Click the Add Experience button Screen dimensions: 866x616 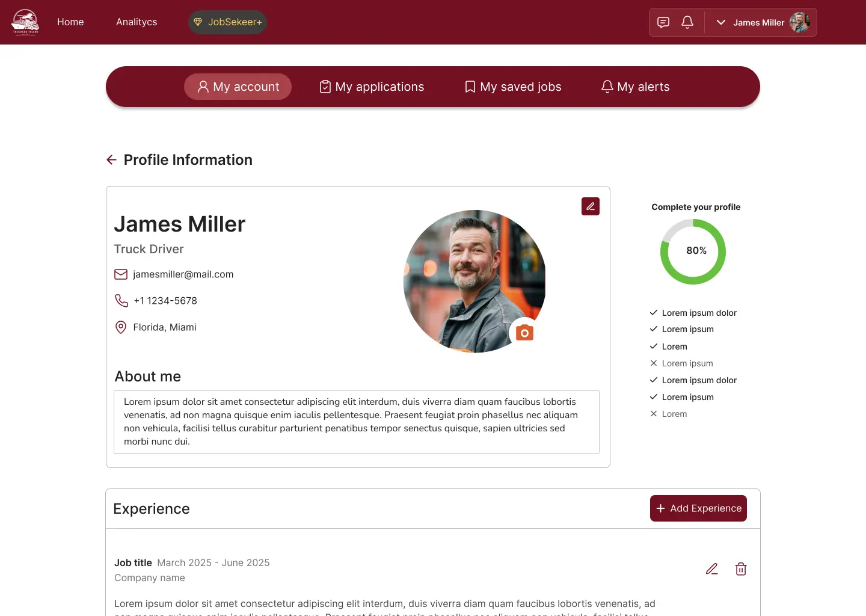pyautogui.click(x=698, y=508)
